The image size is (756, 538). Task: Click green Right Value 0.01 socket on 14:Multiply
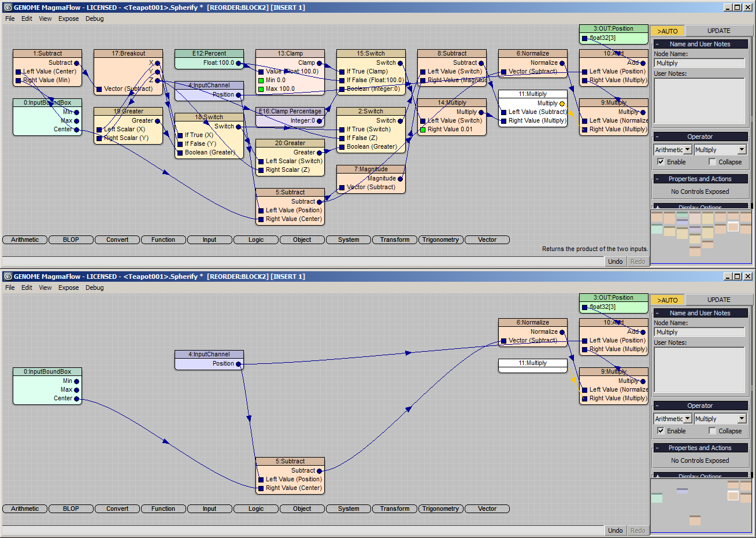(x=423, y=130)
